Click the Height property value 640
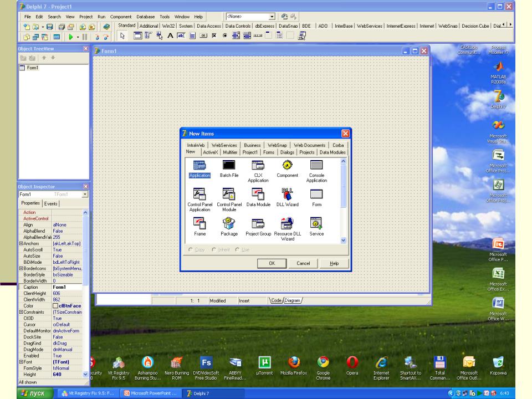The image size is (532, 399). click(67, 375)
